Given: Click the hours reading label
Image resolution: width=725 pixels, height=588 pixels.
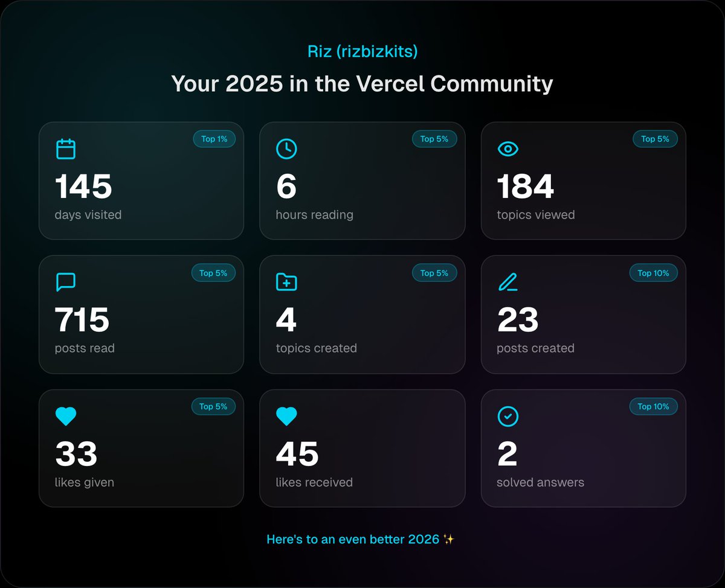Looking at the screenshot, I should tap(314, 215).
